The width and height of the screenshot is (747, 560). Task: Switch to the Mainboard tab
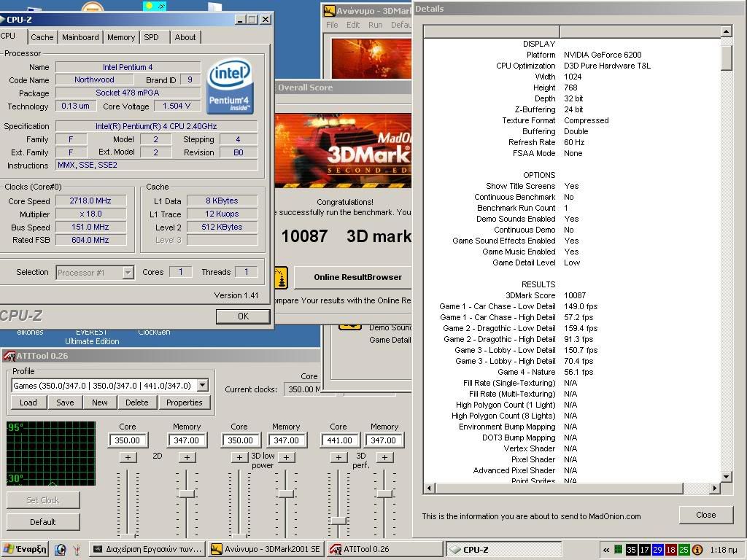point(80,37)
